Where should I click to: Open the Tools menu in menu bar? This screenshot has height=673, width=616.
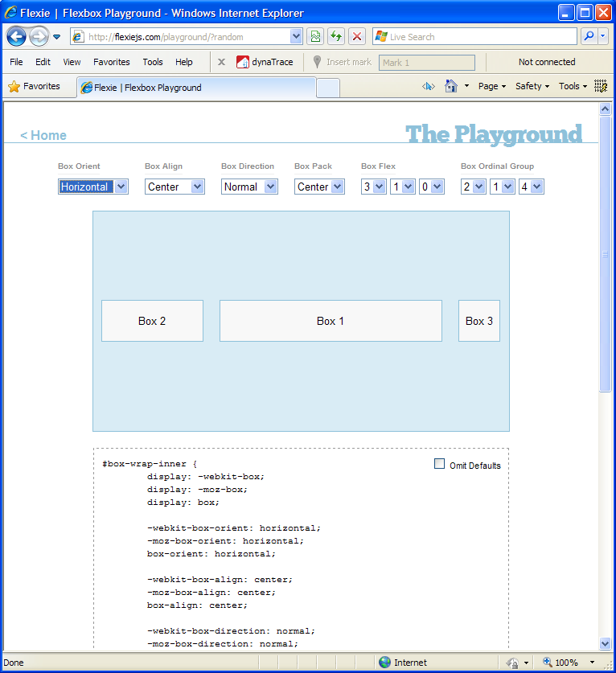tap(153, 62)
